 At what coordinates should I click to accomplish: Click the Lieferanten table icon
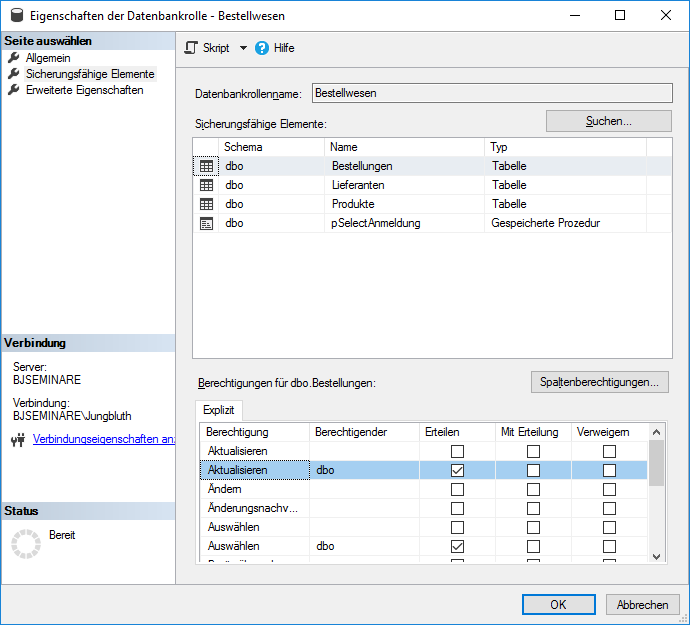[207, 185]
